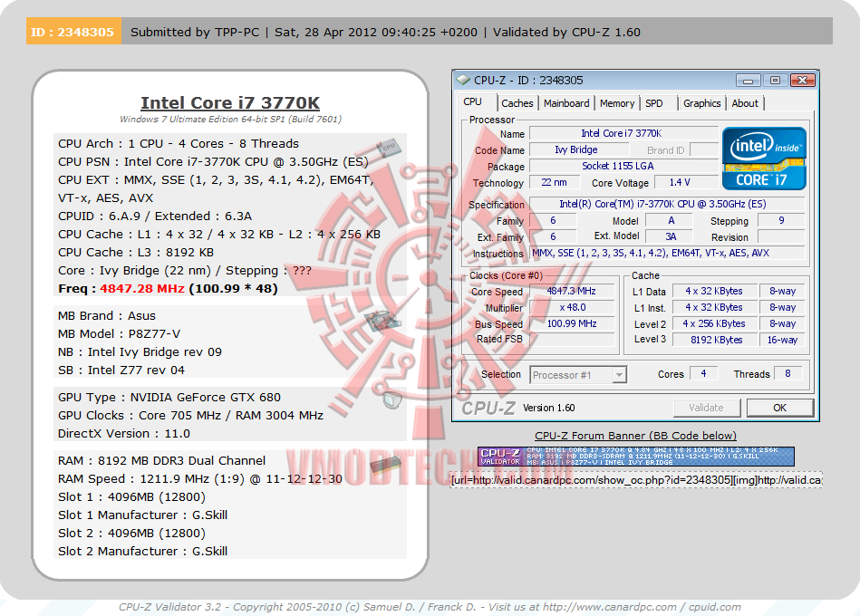Click the RAM Speed 1211.9 MHz line
The image size is (860, 616).
pos(200,479)
